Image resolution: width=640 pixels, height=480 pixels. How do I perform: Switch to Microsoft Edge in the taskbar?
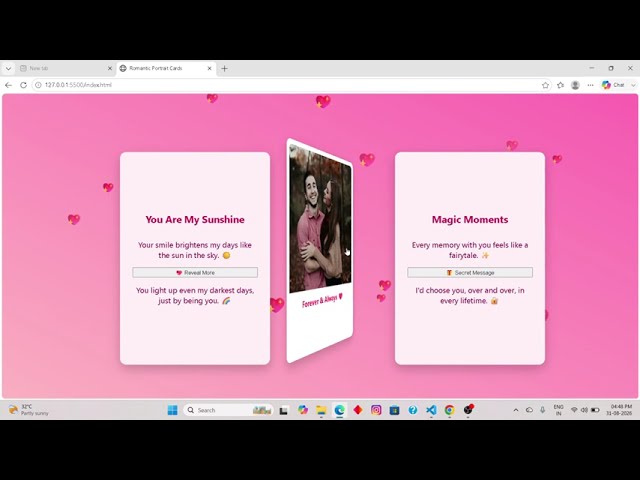click(340, 410)
